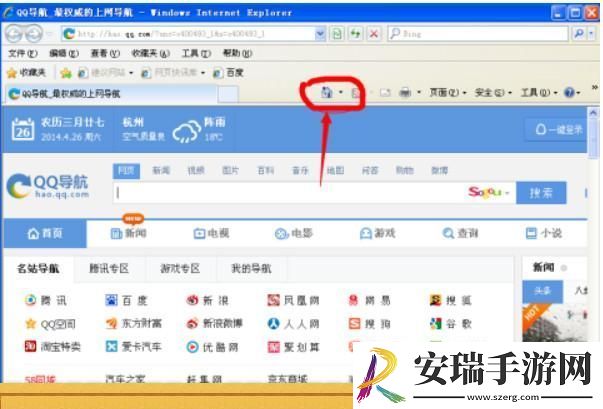Expand the first favorites bar suggested sites dropdown

131,73
